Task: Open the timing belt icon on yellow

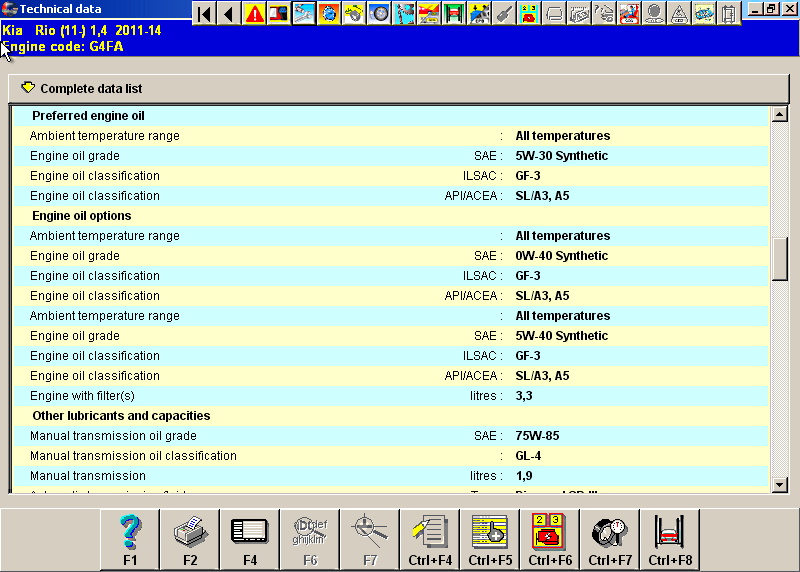Action: click(x=354, y=14)
